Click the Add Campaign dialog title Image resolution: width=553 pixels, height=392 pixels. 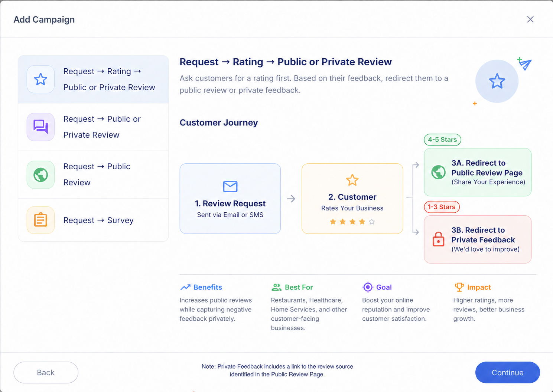point(44,20)
